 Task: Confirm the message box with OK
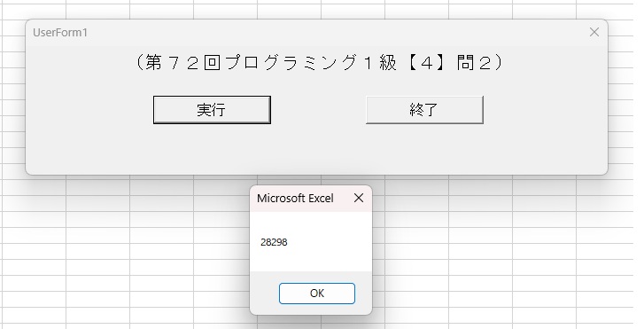pos(316,294)
